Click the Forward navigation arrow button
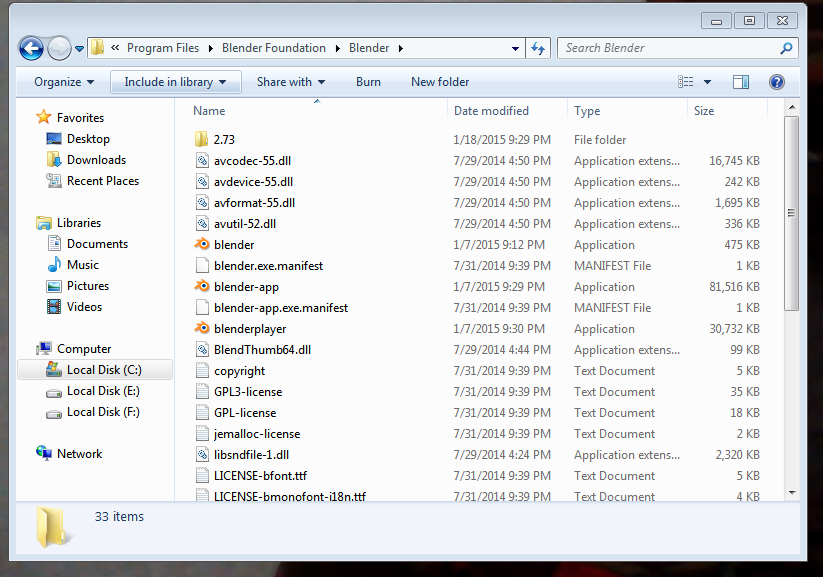 (x=59, y=49)
